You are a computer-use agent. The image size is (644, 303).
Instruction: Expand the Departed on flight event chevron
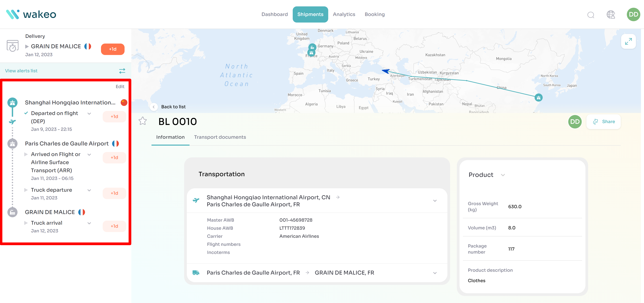click(x=89, y=114)
